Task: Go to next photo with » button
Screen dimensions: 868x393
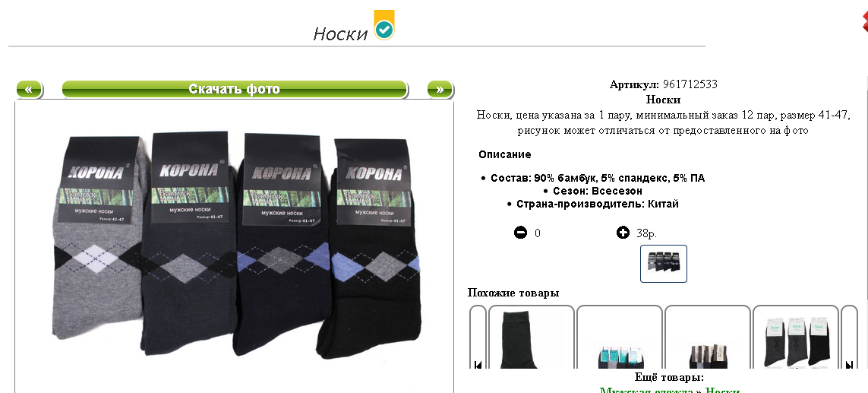Action: click(440, 89)
